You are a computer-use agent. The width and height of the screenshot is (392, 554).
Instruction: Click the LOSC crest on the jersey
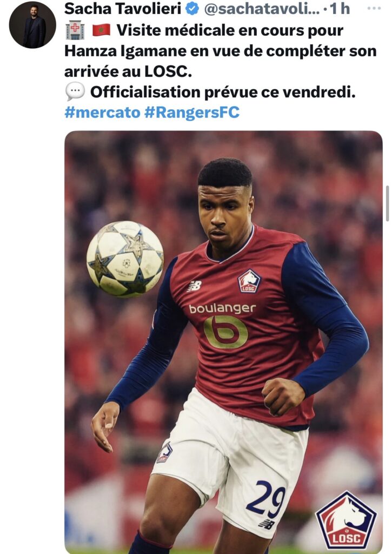click(x=249, y=281)
